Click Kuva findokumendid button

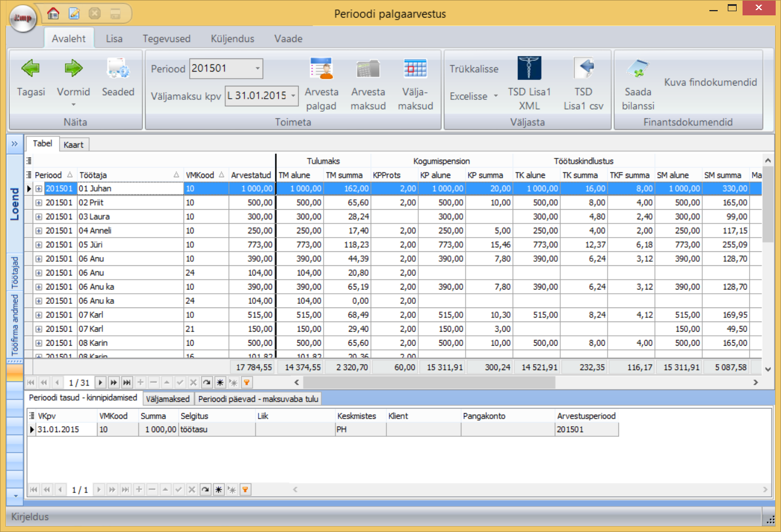click(710, 82)
